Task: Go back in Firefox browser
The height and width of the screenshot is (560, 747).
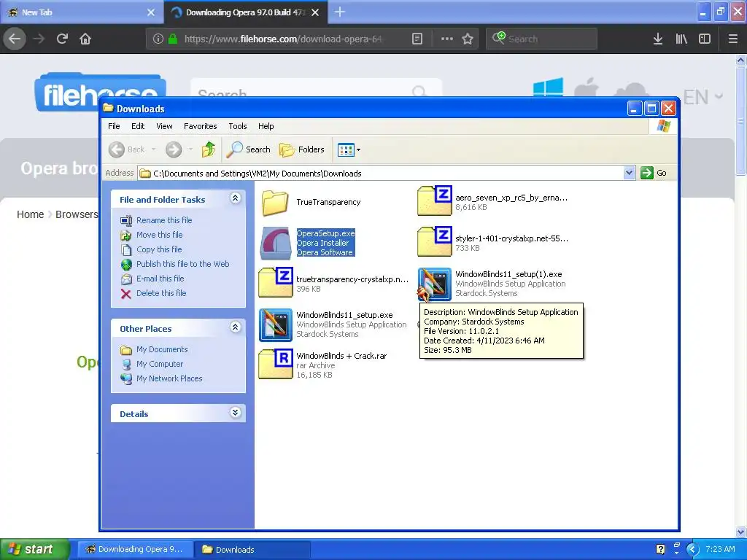Action: (x=15, y=39)
